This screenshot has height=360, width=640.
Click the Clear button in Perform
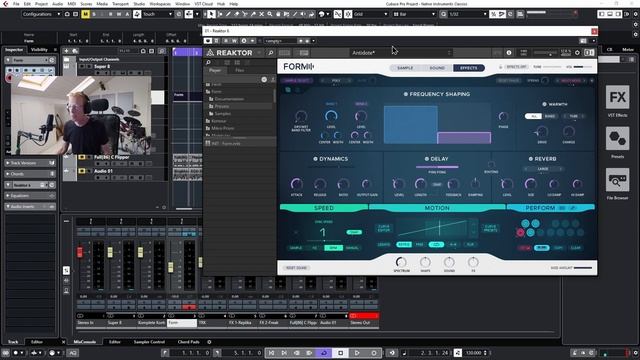pyautogui.click(x=576, y=248)
